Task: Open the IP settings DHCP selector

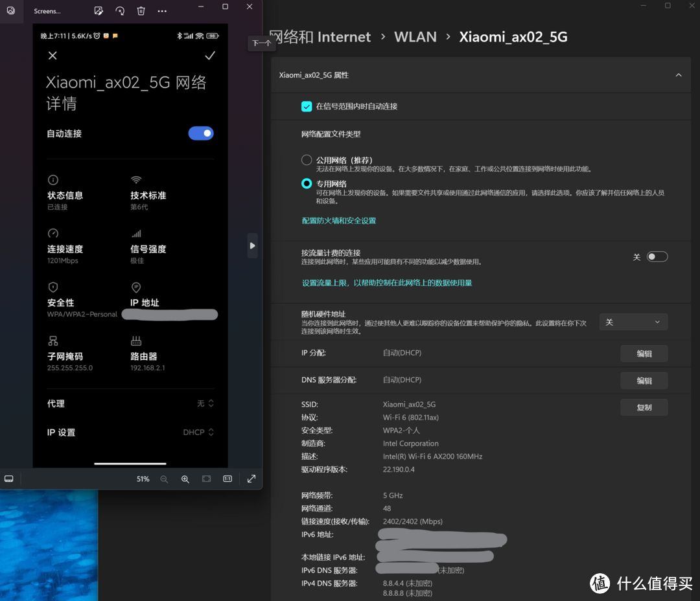Action: point(198,432)
